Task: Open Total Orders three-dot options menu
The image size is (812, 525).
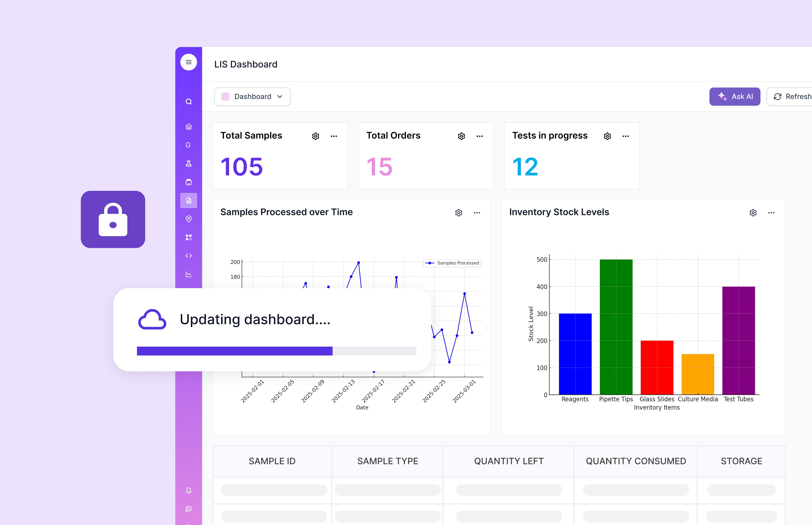Action: point(480,136)
